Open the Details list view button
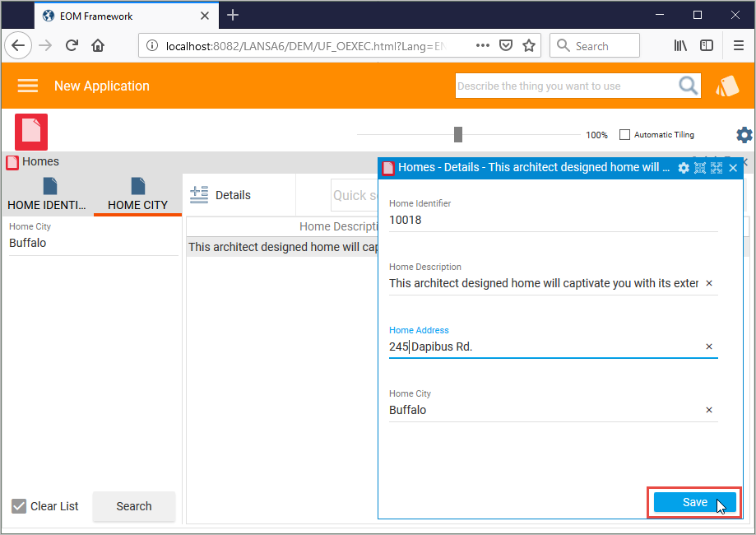756x535 pixels. (x=220, y=195)
